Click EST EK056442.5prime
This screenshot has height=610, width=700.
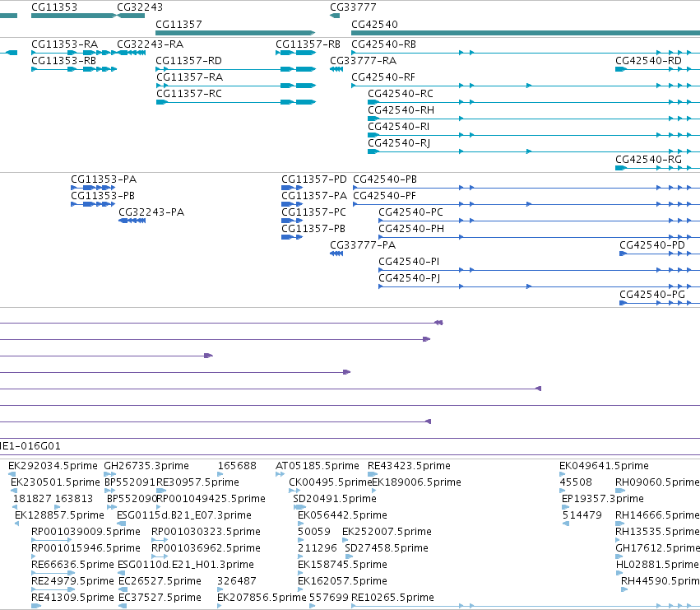click(342, 515)
